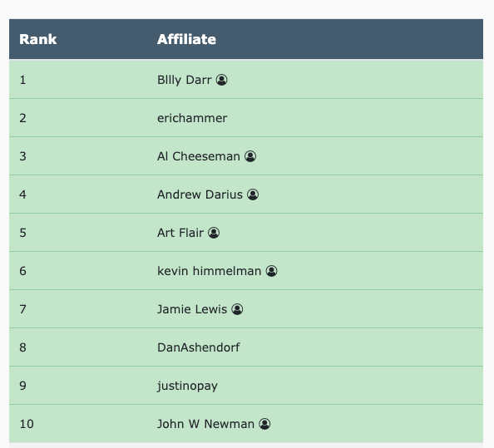Click the John W Newman name text

(205, 424)
